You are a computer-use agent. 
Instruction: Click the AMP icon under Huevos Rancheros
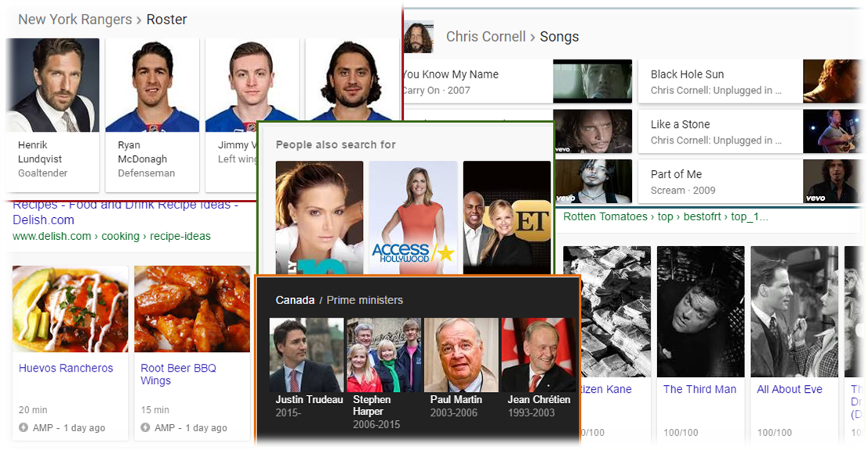(24, 428)
